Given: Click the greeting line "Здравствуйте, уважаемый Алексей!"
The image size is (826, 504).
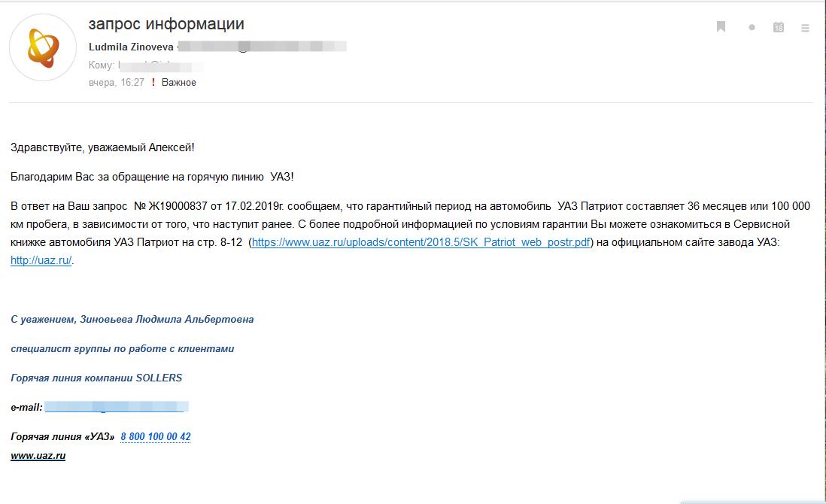Looking at the screenshot, I should click(103, 147).
